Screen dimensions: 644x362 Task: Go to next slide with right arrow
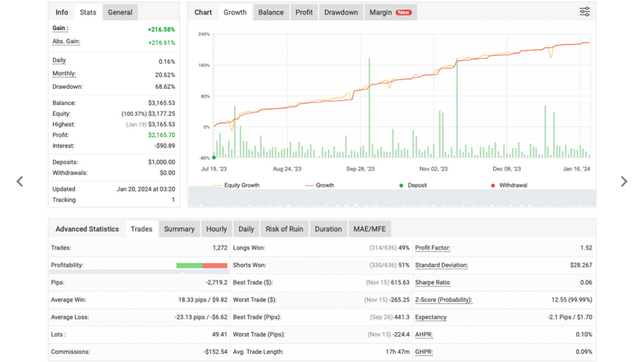point(624,181)
